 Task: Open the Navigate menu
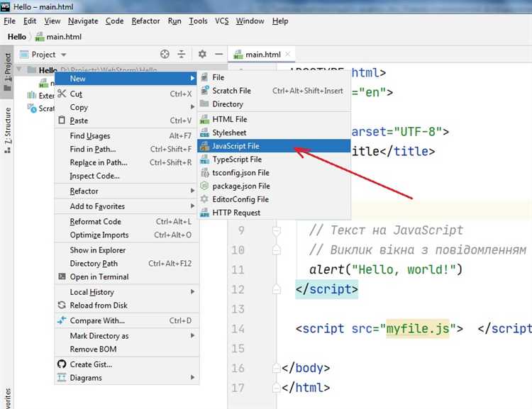pos(83,21)
